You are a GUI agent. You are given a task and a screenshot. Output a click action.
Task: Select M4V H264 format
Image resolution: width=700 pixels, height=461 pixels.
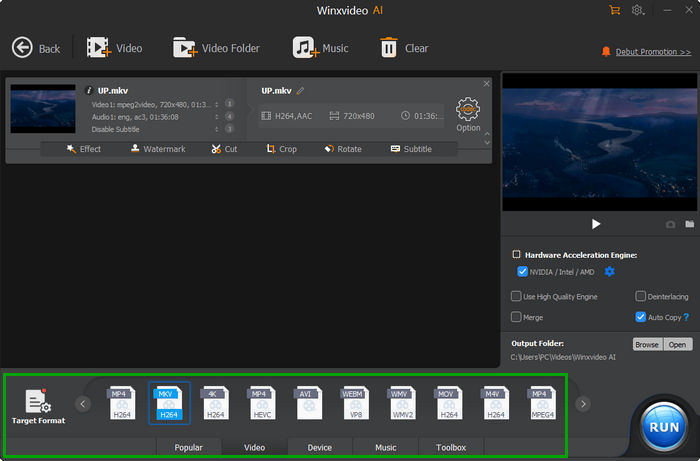coord(496,403)
